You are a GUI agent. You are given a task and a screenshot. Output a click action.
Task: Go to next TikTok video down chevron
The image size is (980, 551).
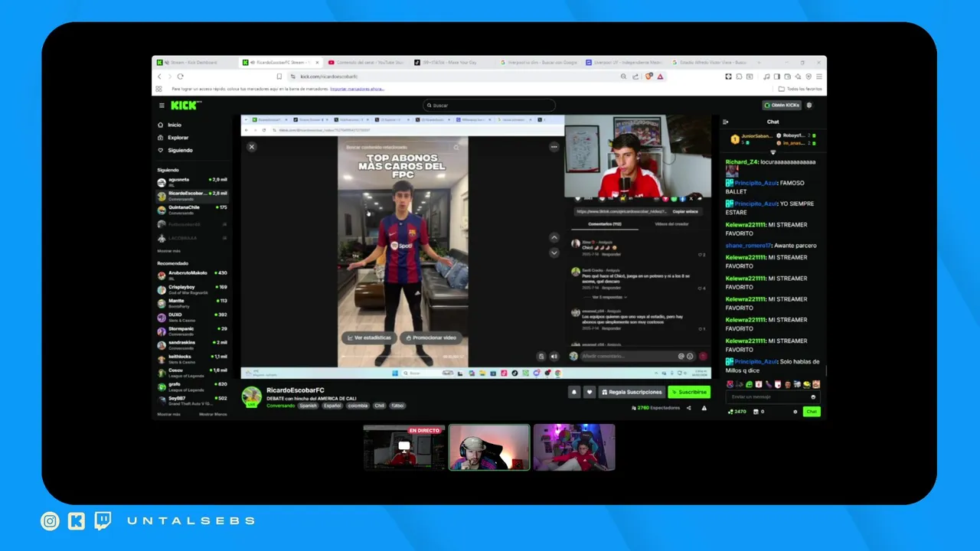tap(554, 253)
